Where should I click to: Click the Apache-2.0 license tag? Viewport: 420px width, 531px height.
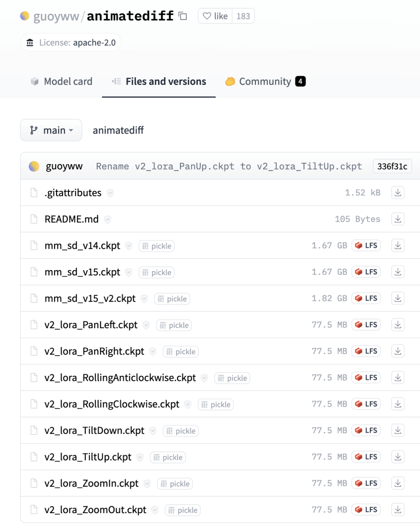tap(71, 43)
